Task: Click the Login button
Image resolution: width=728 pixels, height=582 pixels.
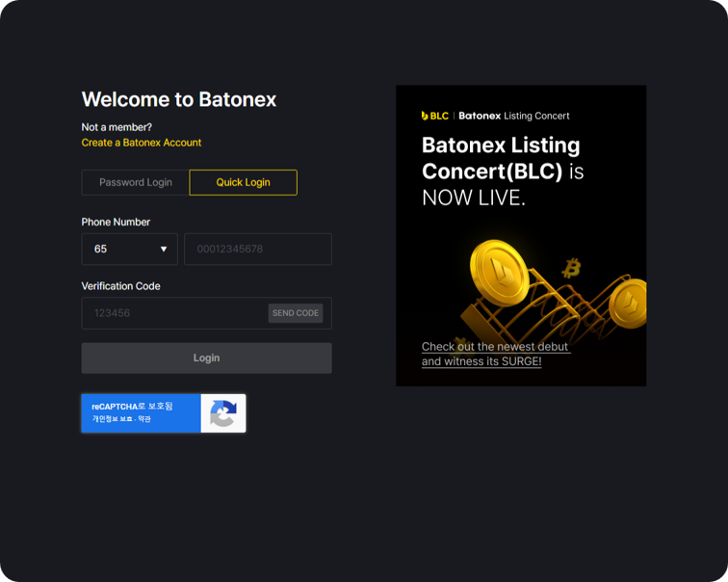Action: [x=207, y=358]
